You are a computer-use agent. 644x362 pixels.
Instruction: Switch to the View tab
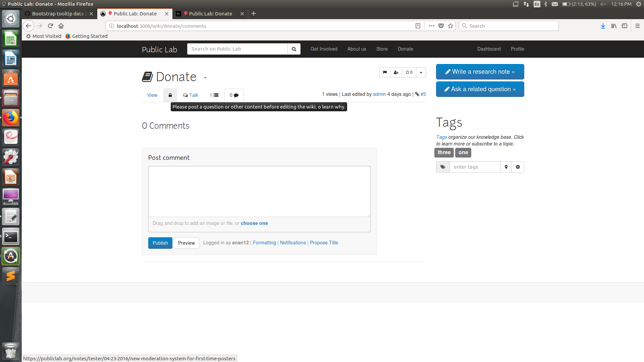pyautogui.click(x=152, y=95)
